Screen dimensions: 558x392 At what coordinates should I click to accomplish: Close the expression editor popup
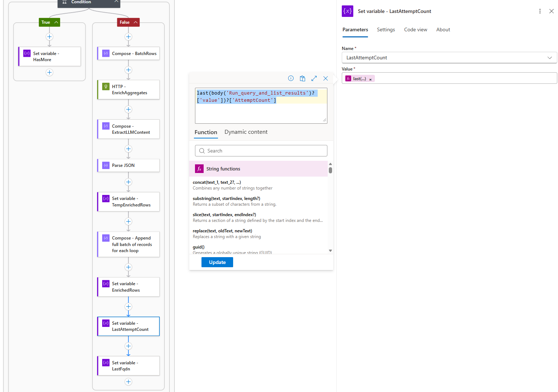pos(325,78)
